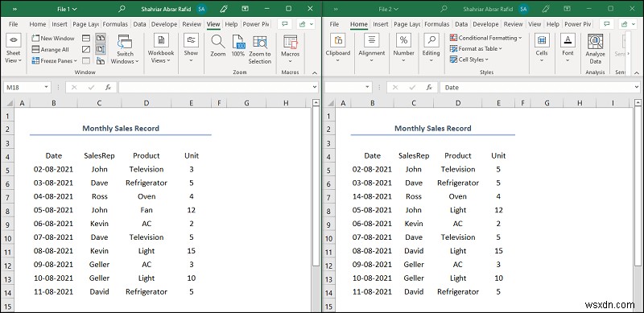Click the Unit header cell in File 1
Image resolution: width=644 pixels, height=313 pixels.
[192, 155]
